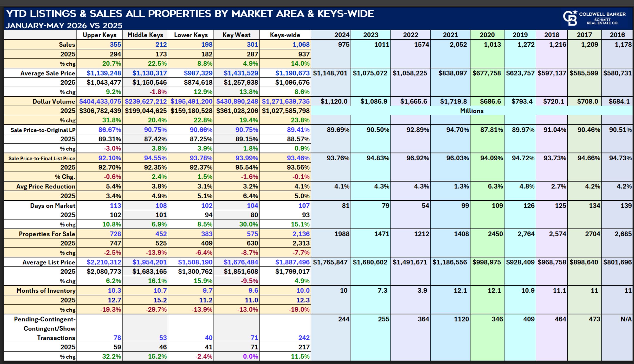Select Keys-wide 89.41% value

tap(298, 130)
